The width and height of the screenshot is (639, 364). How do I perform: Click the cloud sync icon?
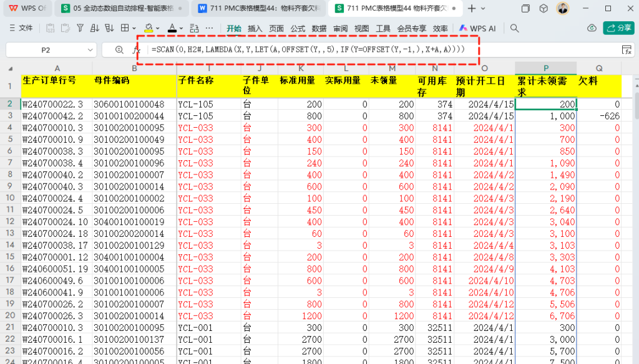[592, 27]
